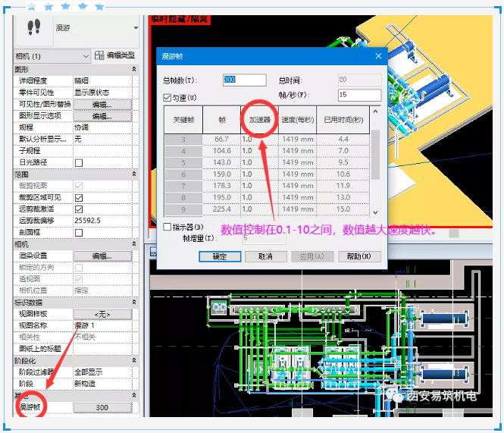Image resolution: width=504 pixels, height=433 pixels.
Task: Toggle the 裁剪视图 checkbox
Action: (79, 186)
